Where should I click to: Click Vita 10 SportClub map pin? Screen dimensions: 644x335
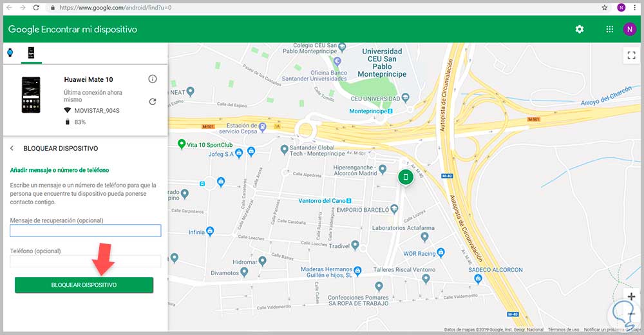182,144
